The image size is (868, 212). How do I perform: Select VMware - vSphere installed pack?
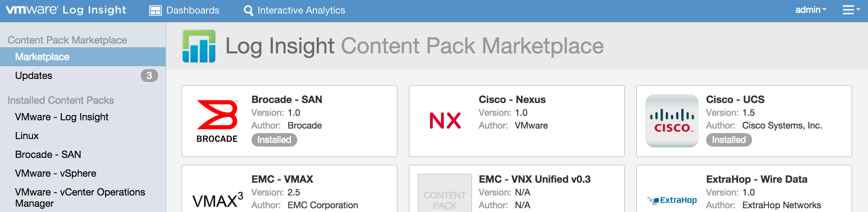[56, 173]
